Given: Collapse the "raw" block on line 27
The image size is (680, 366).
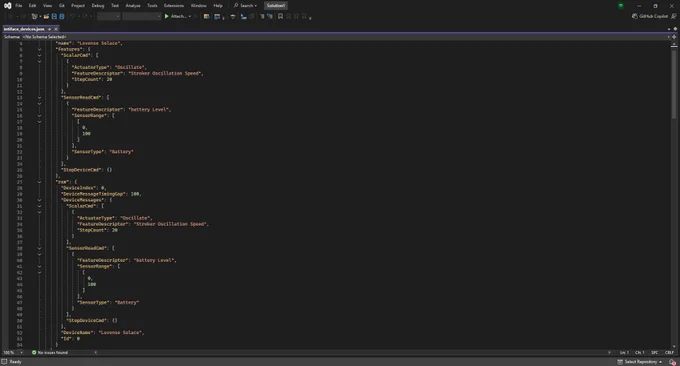Looking at the screenshot, I should click(39, 182).
